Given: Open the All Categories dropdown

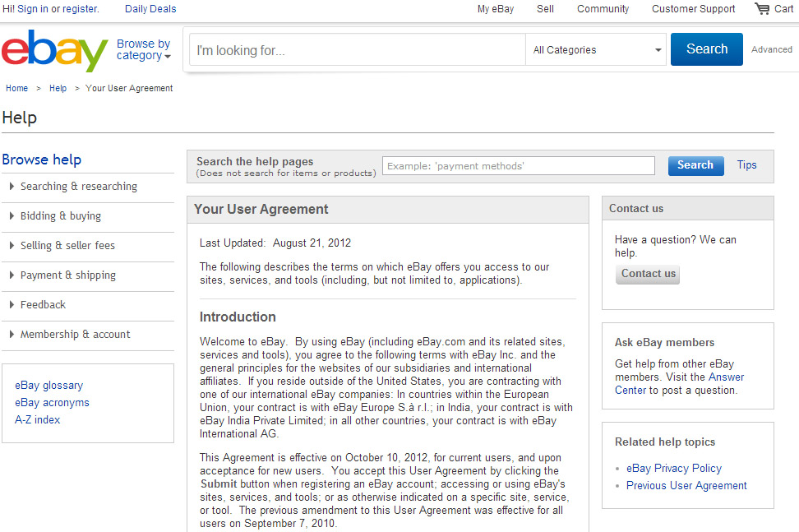Looking at the screenshot, I should point(597,50).
